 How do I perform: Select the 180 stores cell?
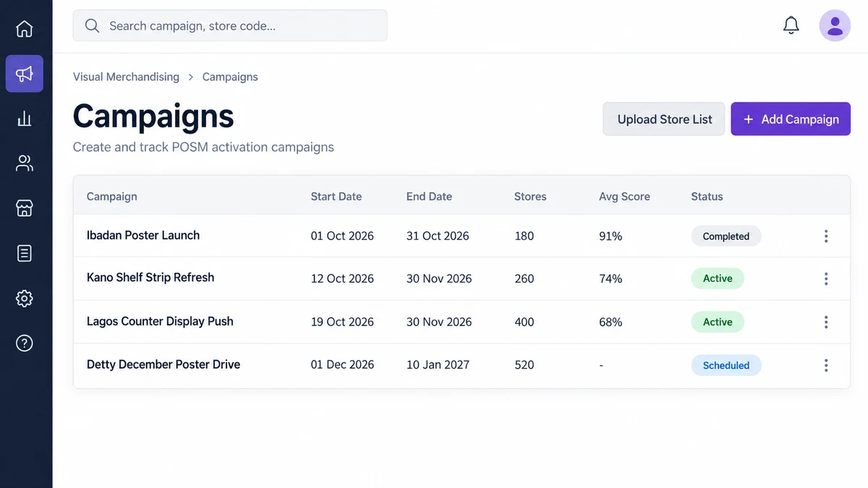524,236
